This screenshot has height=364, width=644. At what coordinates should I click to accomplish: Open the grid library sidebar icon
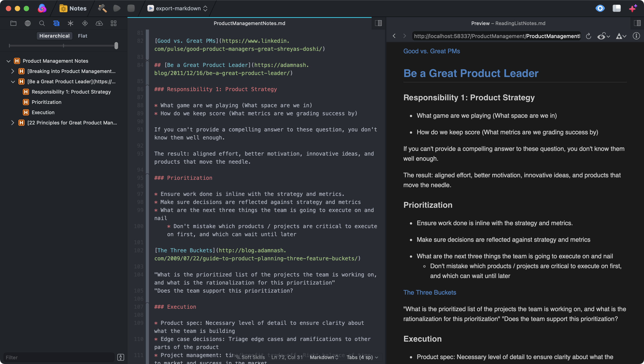114,23
